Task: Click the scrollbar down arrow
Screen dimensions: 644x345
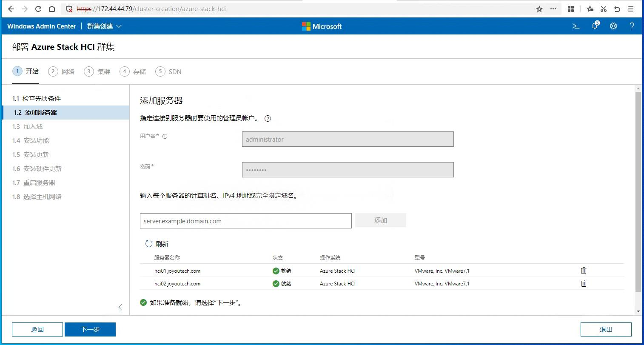Action: [x=638, y=311]
